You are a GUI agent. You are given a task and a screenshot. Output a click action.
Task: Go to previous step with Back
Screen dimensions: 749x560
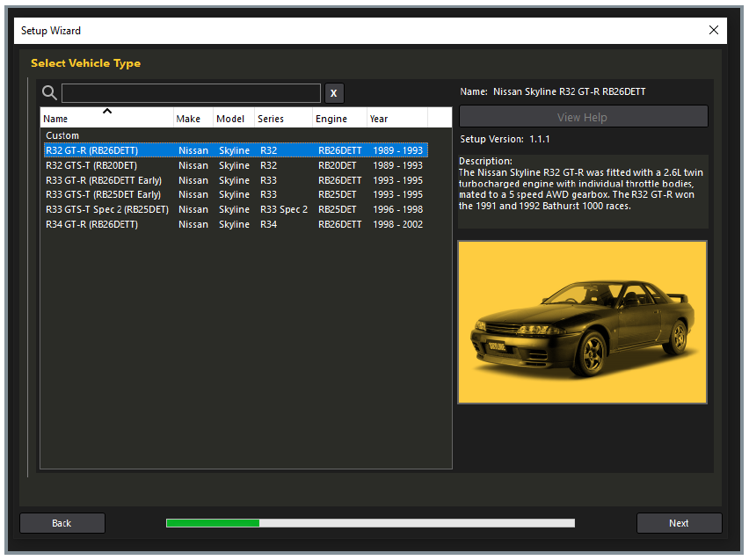[x=62, y=523]
